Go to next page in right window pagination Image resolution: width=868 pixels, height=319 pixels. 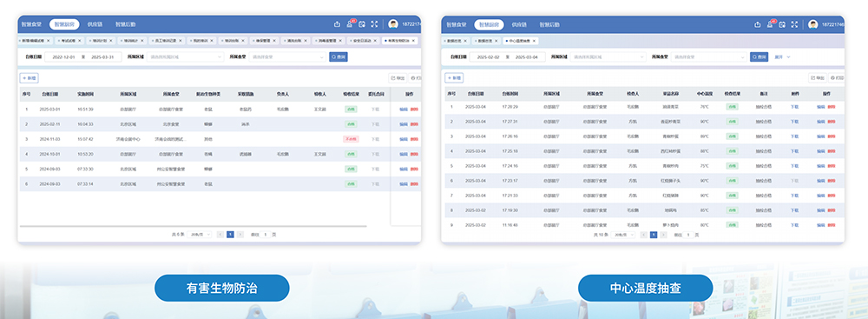[663, 235]
